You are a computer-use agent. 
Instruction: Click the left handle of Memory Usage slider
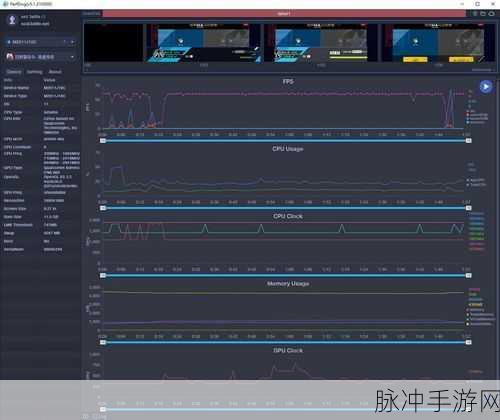[103, 342]
